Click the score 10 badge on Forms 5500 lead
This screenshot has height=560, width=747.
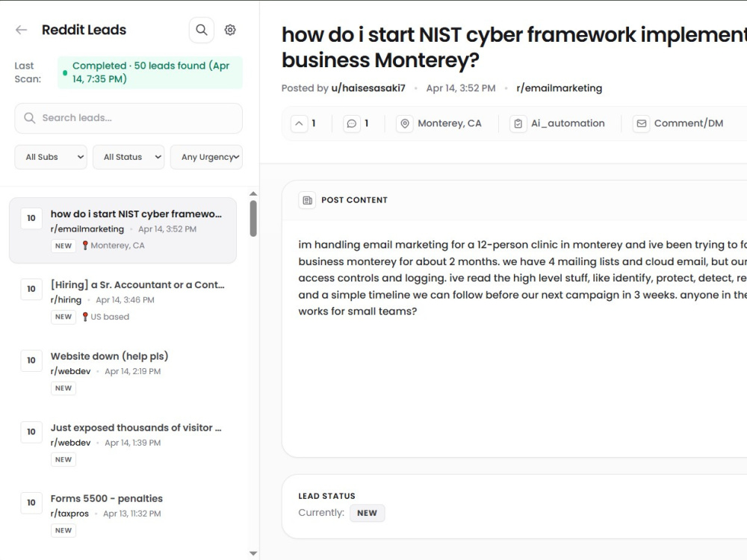(31, 503)
